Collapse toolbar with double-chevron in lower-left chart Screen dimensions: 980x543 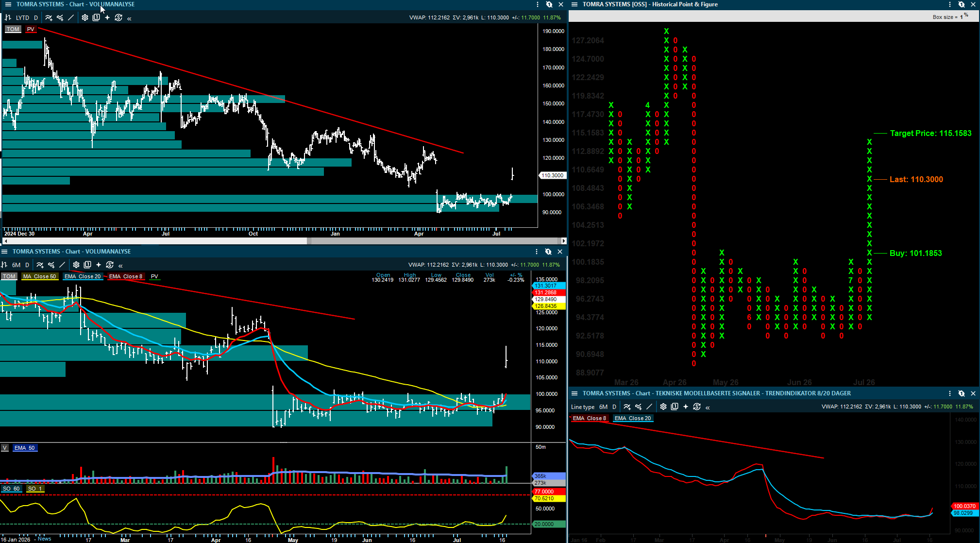pyautogui.click(x=120, y=265)
